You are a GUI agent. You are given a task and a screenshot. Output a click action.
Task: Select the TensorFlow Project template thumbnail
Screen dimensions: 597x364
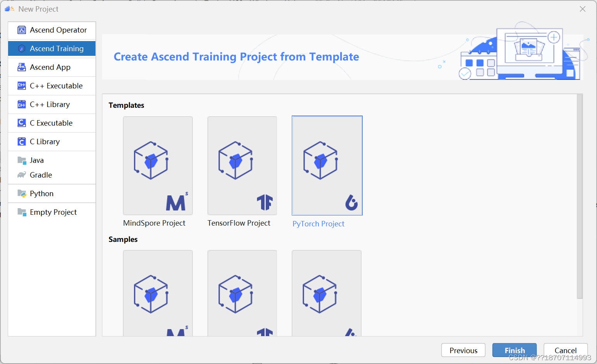point(242,166)
